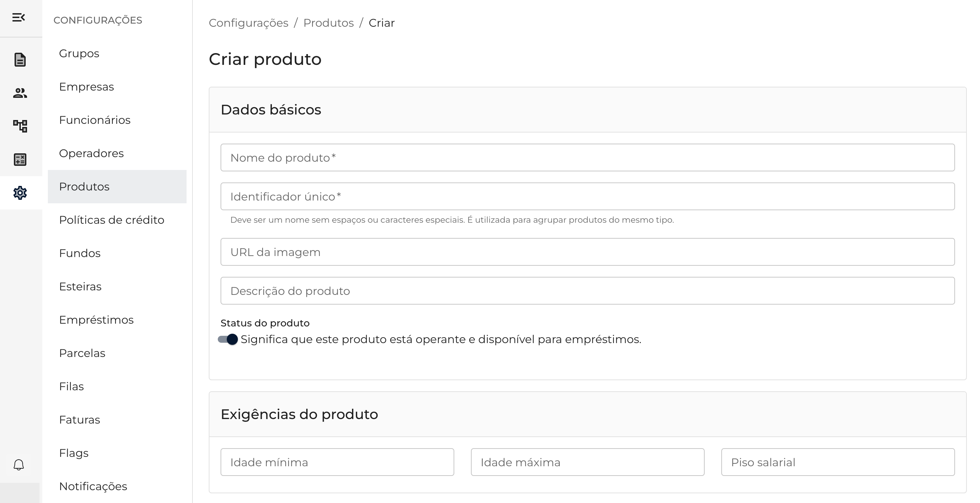Select Esteiras in settings menu
This screenshot has width=980, height=503.
[x=80, y=287]
